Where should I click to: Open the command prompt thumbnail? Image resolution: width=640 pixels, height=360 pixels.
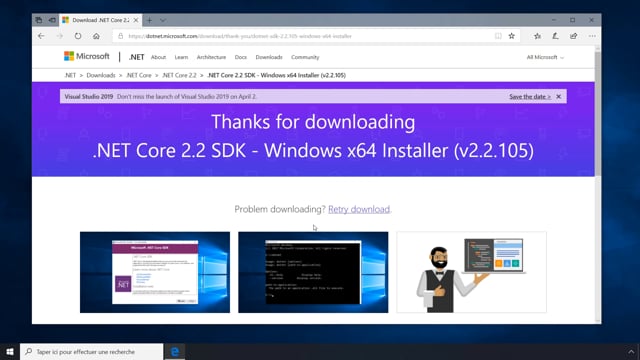(x=313, y=272)
